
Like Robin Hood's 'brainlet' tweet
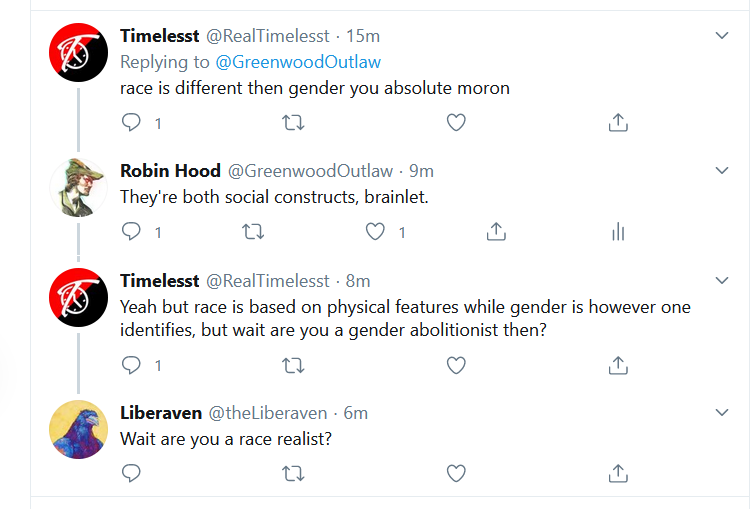tap(375, 232)
